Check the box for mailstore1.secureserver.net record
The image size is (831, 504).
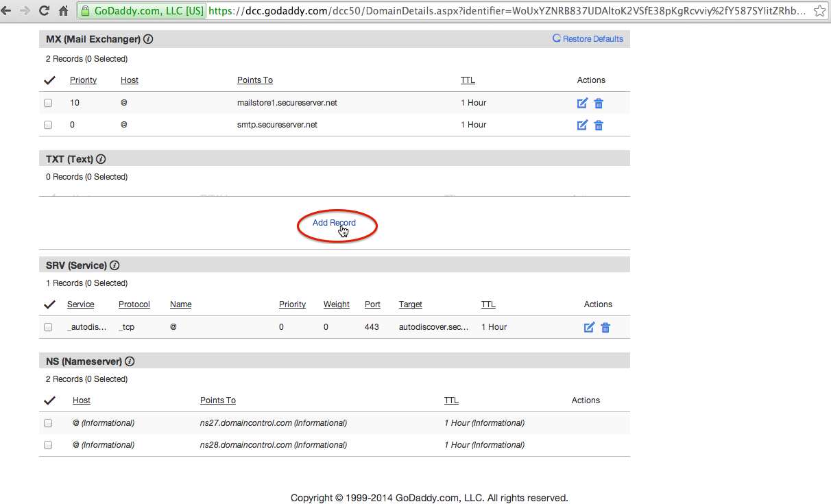tap(48, 104)
